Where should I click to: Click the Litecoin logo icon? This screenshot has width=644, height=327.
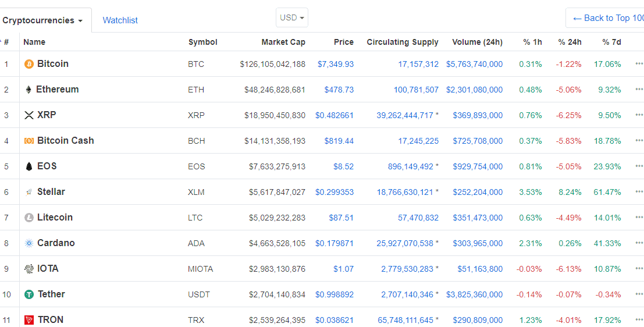pos(29,218)
